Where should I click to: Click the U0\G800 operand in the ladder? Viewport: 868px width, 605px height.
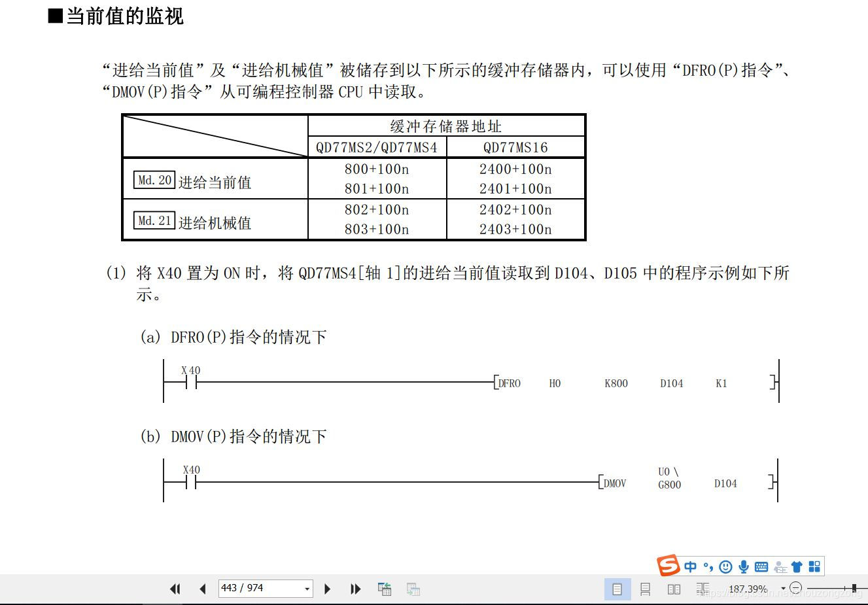pyautogui.click(x=669, y=478)
